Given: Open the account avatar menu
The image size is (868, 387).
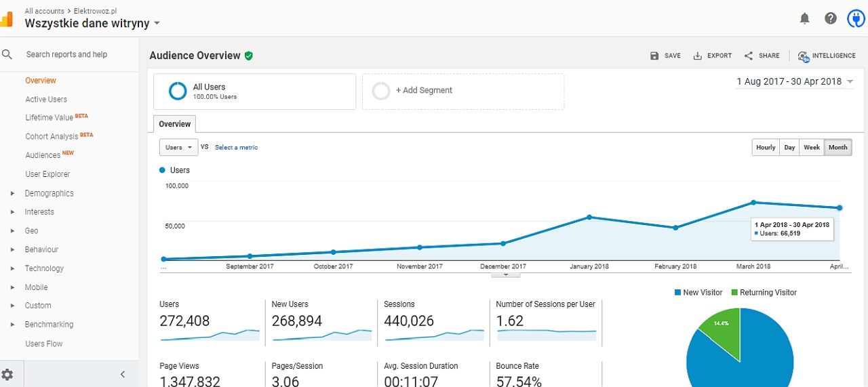Looking at the screenshot, I should pyautogui.click(x=856, y=18).
